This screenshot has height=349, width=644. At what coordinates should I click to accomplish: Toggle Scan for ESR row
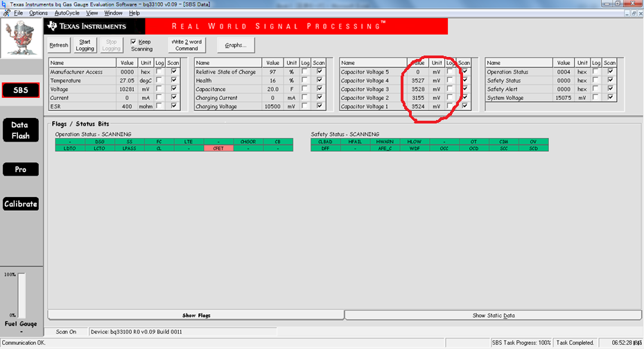(174, 106)
